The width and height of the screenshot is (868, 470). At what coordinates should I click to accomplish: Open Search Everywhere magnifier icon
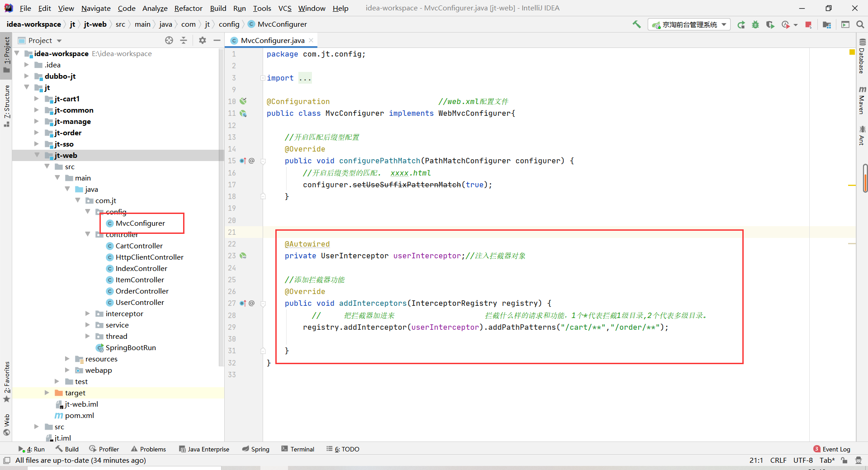(x=860, y=24)
